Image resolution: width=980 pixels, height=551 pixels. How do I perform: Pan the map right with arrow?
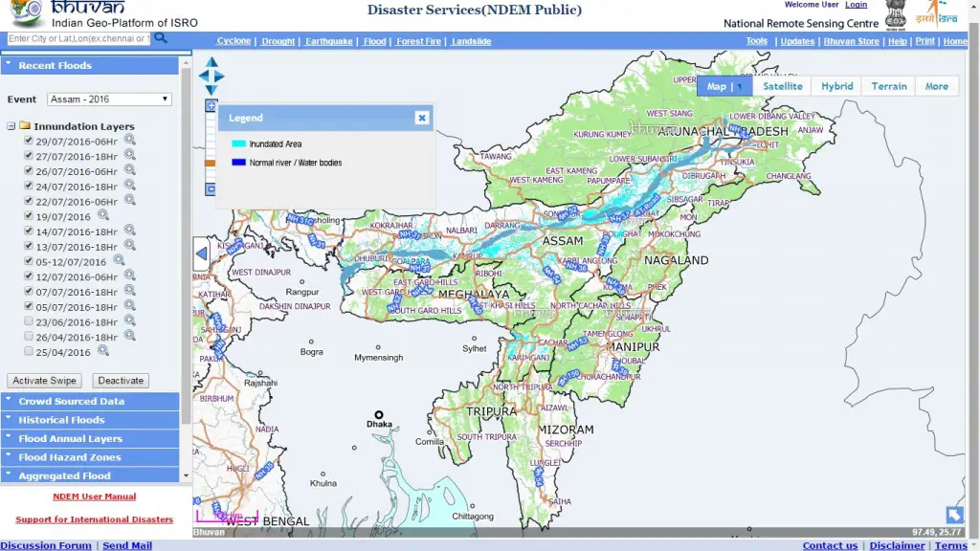(x=219, y=77)
